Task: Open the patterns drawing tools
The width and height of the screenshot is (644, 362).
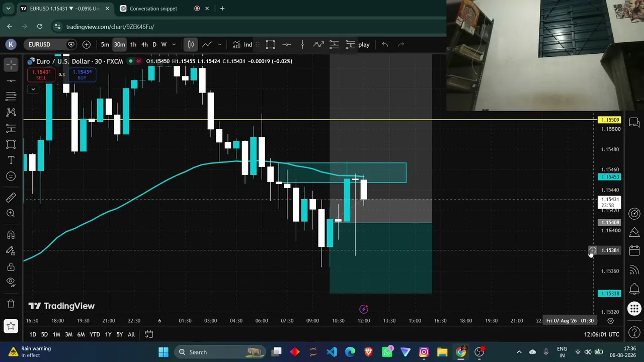Action: click(x=11, y=112)
